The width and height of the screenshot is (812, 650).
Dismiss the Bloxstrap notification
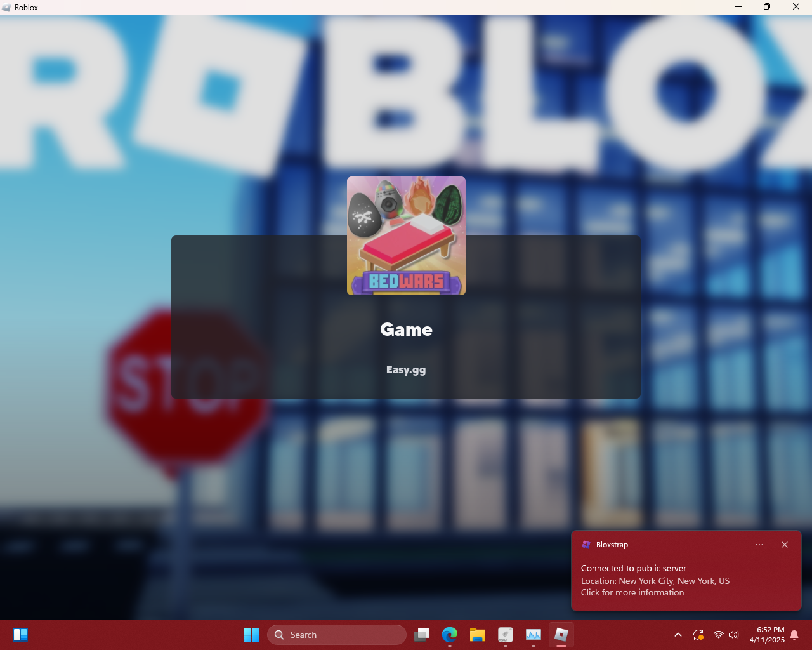point(785,545)
